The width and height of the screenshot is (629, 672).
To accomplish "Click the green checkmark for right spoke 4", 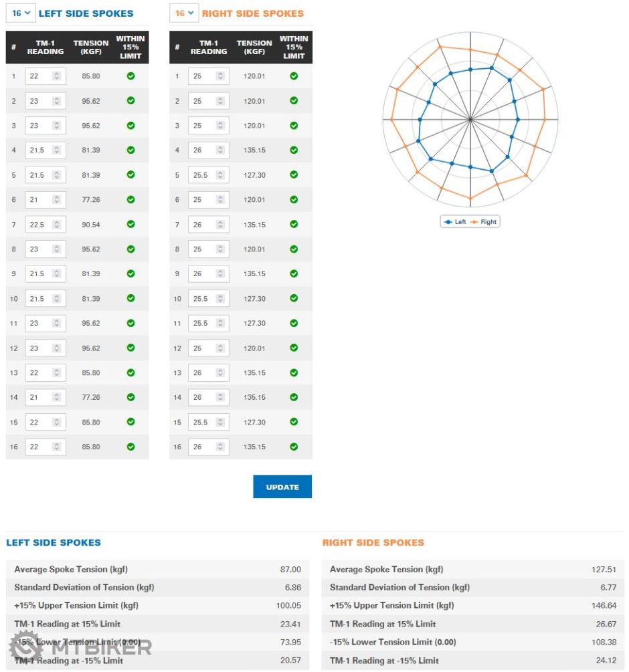I will 294,150.
